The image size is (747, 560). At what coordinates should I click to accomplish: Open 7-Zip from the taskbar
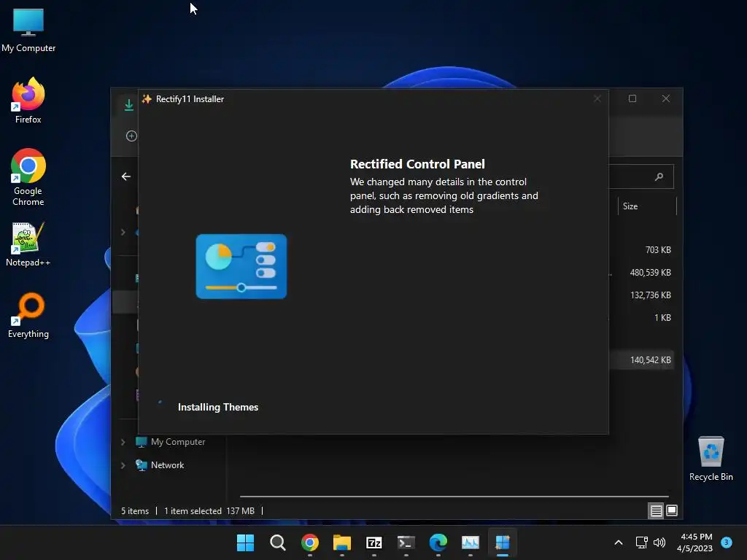(374, 542)
